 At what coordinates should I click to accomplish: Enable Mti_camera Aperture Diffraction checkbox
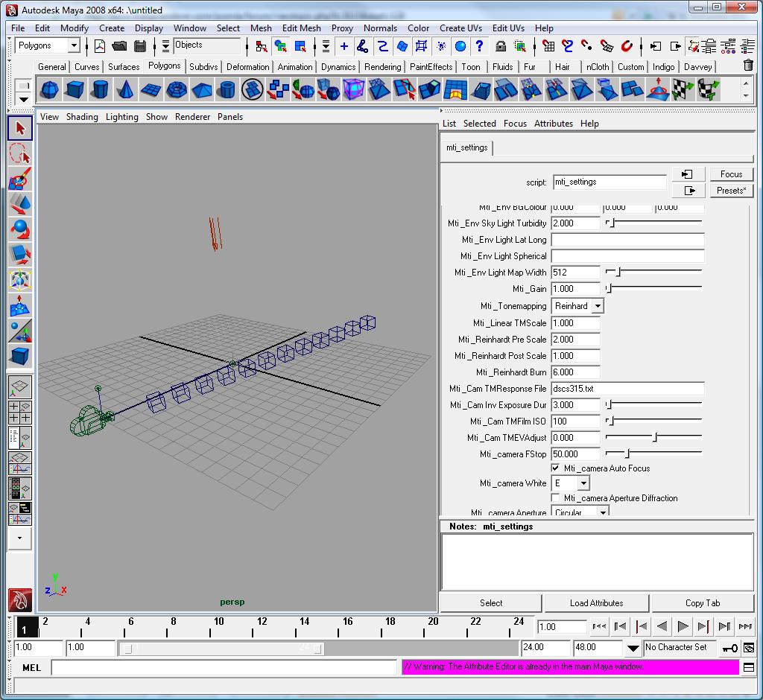click(555, 497)
